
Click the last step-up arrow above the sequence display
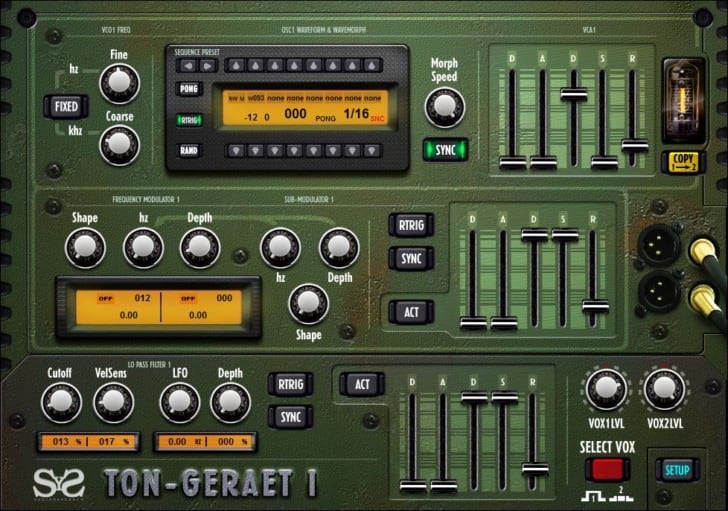371,66
